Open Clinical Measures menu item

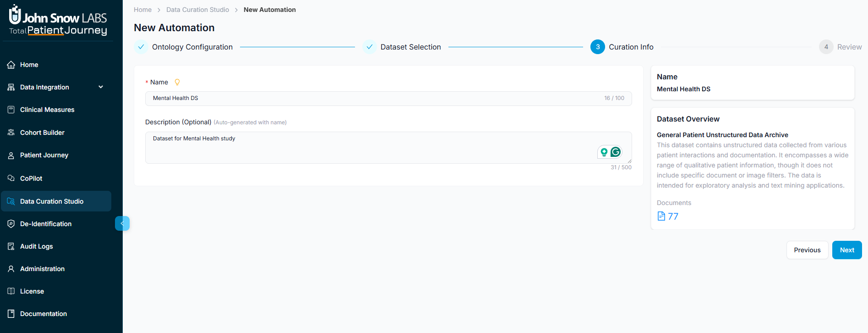click(56, 110)
